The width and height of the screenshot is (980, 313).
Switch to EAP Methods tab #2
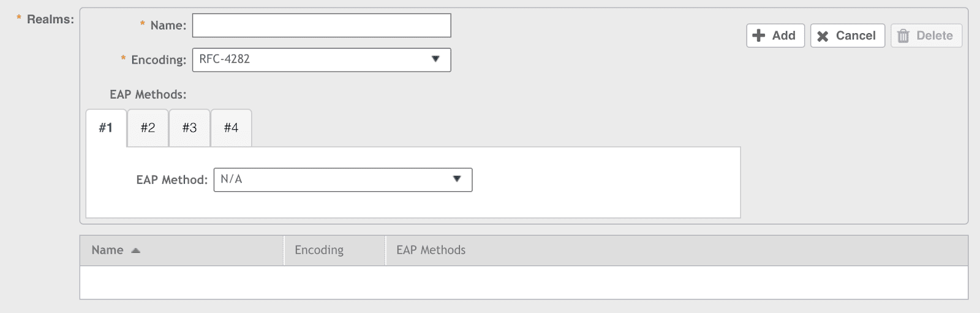148,128
